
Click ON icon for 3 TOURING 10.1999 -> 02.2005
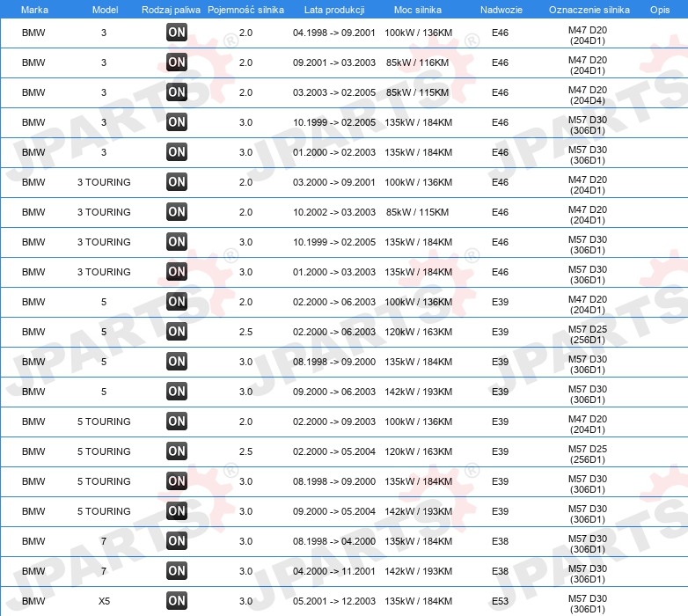pyautogui.click(x=177, y=242)
